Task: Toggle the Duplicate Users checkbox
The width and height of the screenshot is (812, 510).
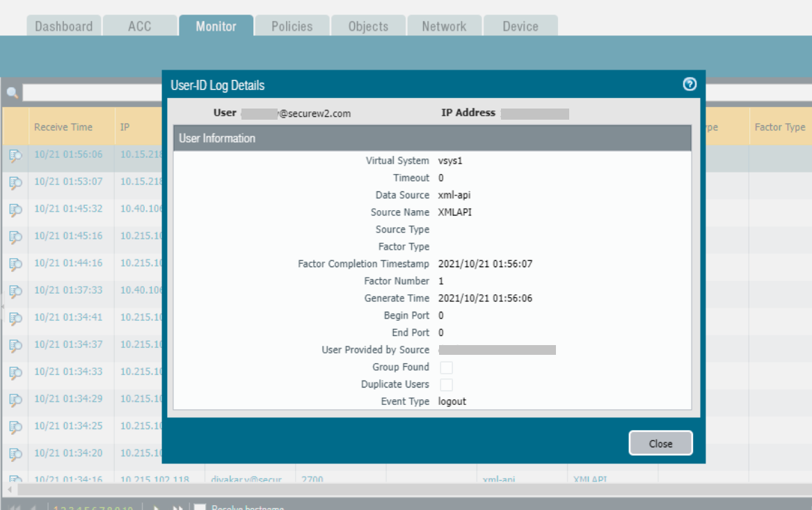Action: (446, 385)
